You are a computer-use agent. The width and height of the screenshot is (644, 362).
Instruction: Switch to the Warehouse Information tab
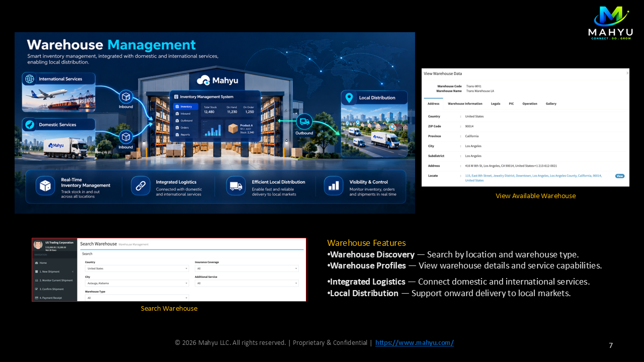(465, 104)
